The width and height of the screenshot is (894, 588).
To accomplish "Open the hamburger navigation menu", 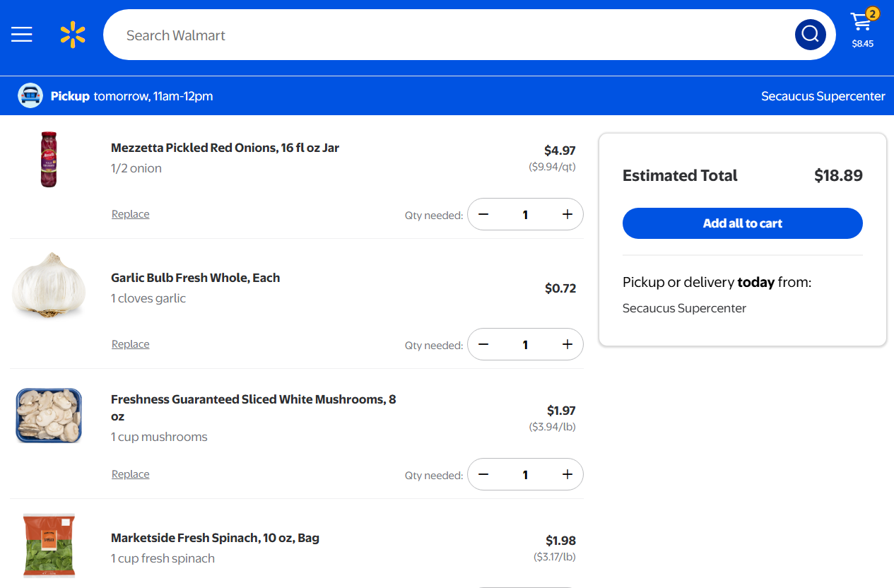I will (x=22, y=35).
